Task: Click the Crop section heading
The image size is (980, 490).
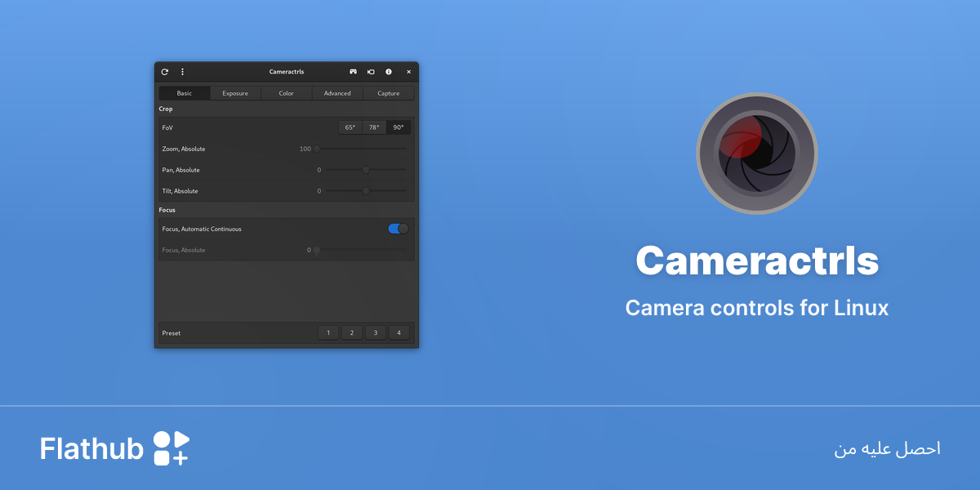Action: (166, 109)
